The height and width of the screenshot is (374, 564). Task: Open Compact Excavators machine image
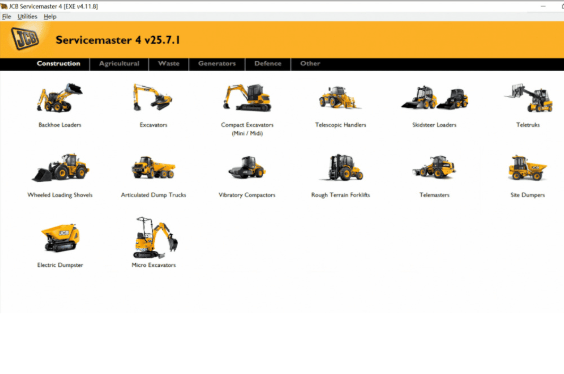[247, 97]
